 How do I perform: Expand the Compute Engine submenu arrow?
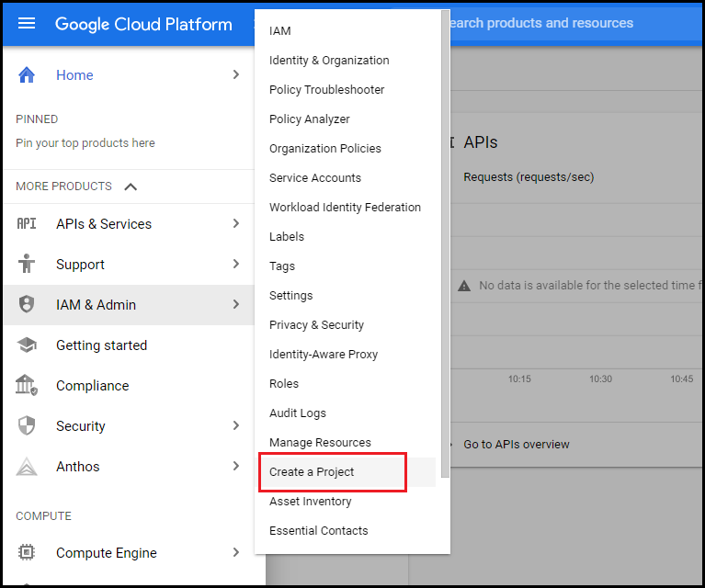tap(236, 552)
